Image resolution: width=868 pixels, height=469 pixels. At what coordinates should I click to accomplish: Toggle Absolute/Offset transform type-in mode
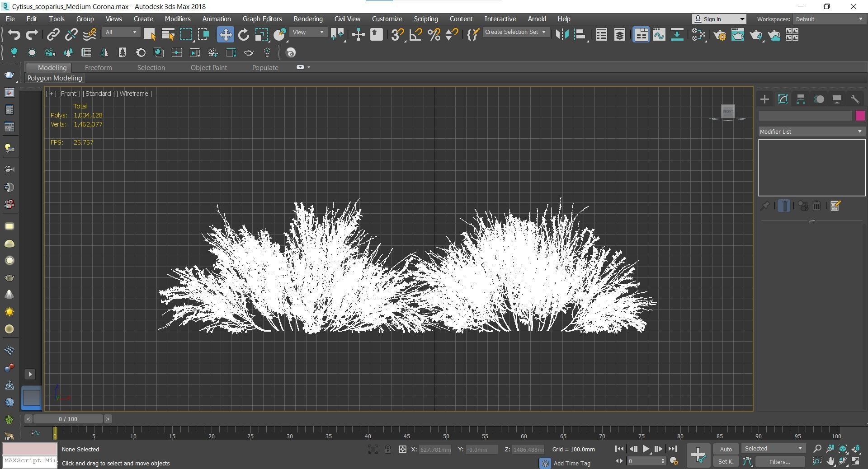402,449
